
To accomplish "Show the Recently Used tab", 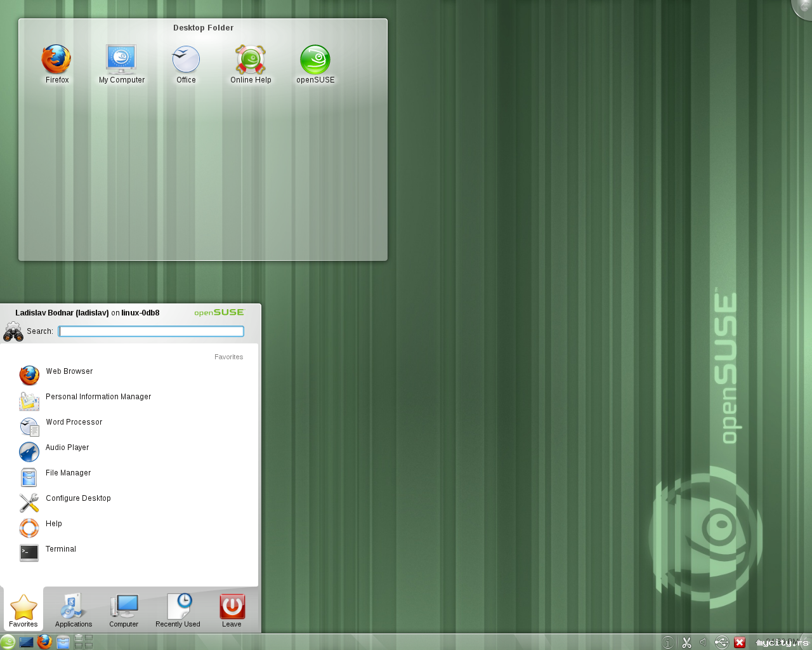I will tap(178, 610).
